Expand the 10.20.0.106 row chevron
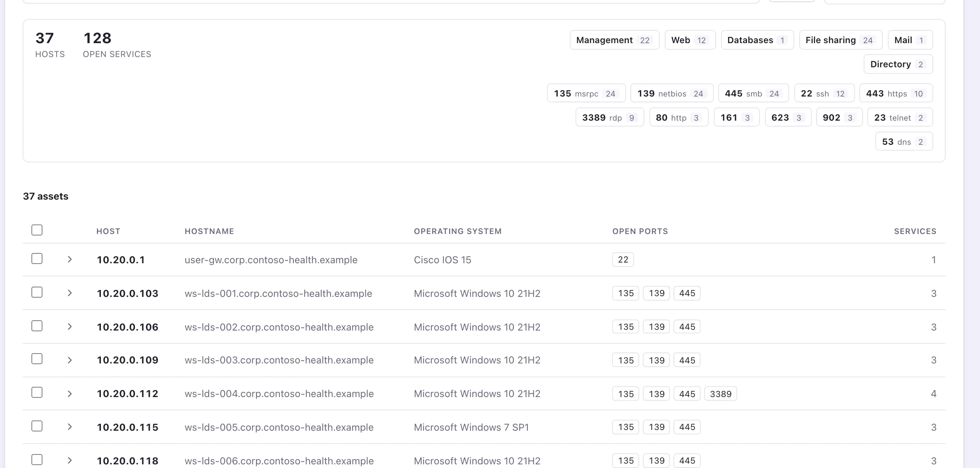The width and height of the screenshot is (980, 468). pos(69,327)
